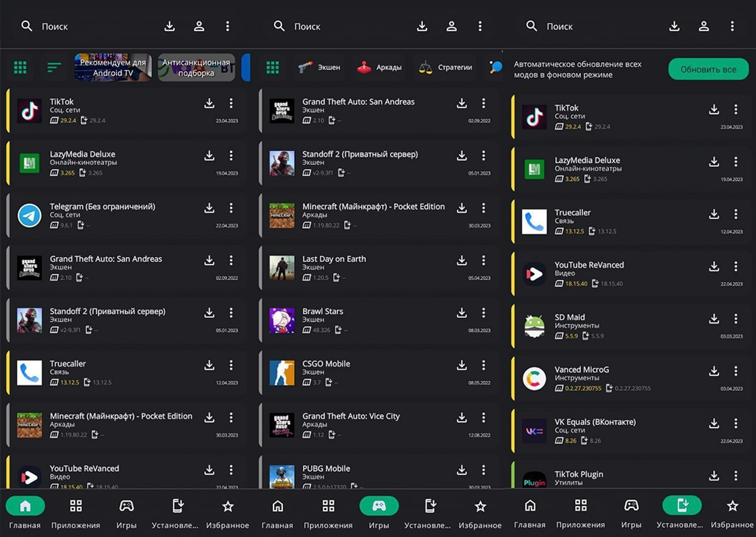The height and width of the screenshot is (537, 756).
Task: Select the Экшен category chip
Action: tap(320, 67)
